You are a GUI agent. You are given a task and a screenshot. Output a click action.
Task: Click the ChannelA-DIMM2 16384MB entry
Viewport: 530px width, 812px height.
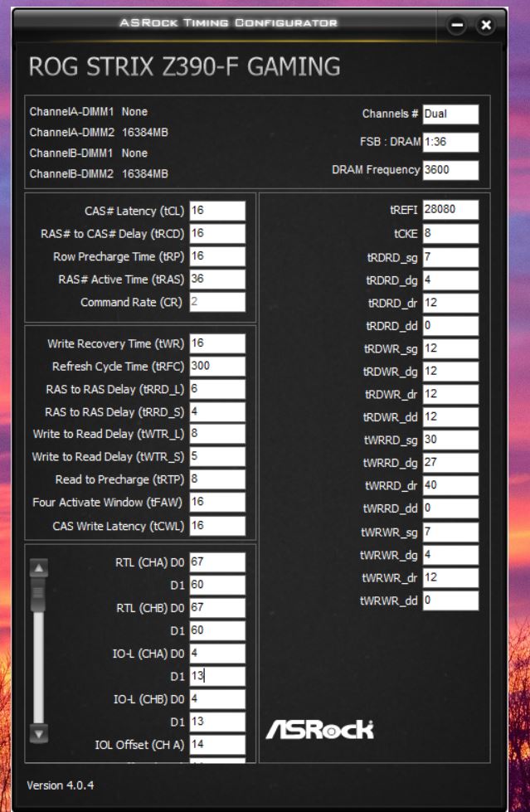point(99,133)
